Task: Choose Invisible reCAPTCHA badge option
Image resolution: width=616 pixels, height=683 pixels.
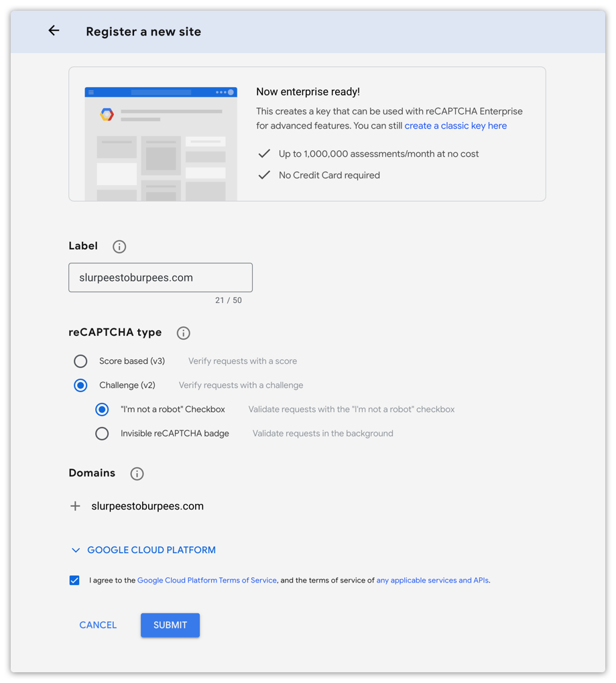Action: (x=102, y=434)
